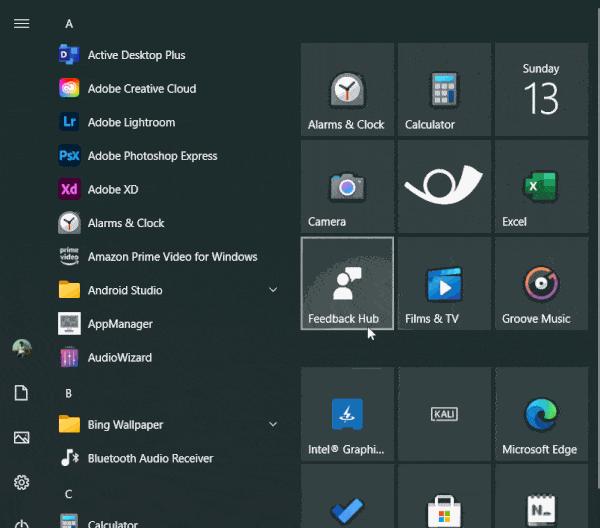Viewport: 600px width, 528px height.
Task: Expand the Bing Wallpaper folder chevron
Action: (x=273, y=424)
